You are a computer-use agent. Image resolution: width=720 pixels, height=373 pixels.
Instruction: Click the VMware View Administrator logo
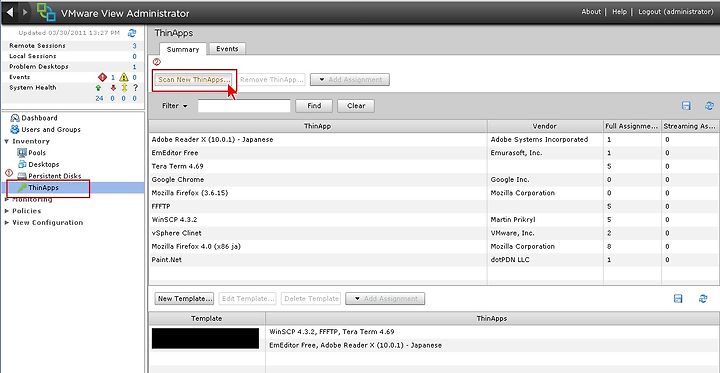tap(46, 13)
